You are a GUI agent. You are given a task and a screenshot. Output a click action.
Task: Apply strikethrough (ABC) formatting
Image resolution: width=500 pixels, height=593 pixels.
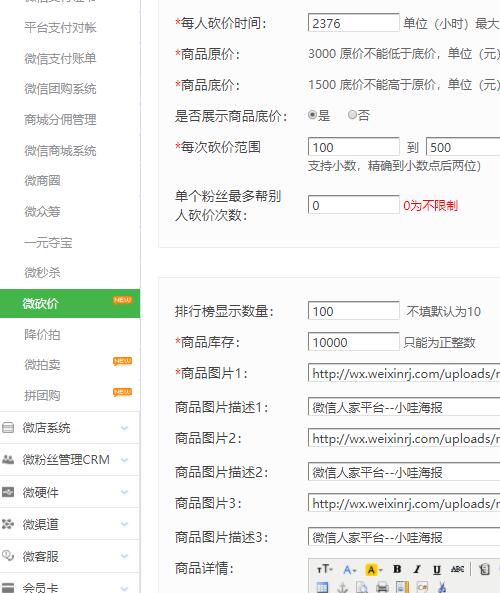(x=457, y=569)
